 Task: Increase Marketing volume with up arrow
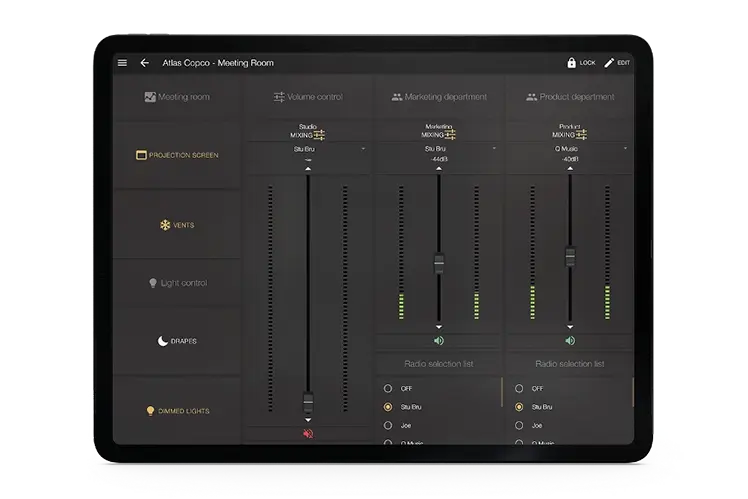coord(439,168)
